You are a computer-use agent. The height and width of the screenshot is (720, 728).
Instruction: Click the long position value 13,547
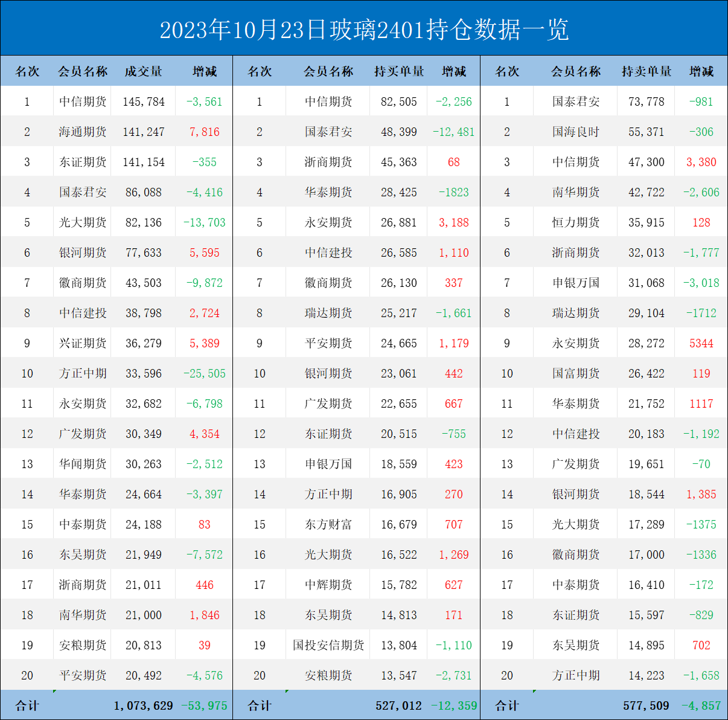coord(399,675)
